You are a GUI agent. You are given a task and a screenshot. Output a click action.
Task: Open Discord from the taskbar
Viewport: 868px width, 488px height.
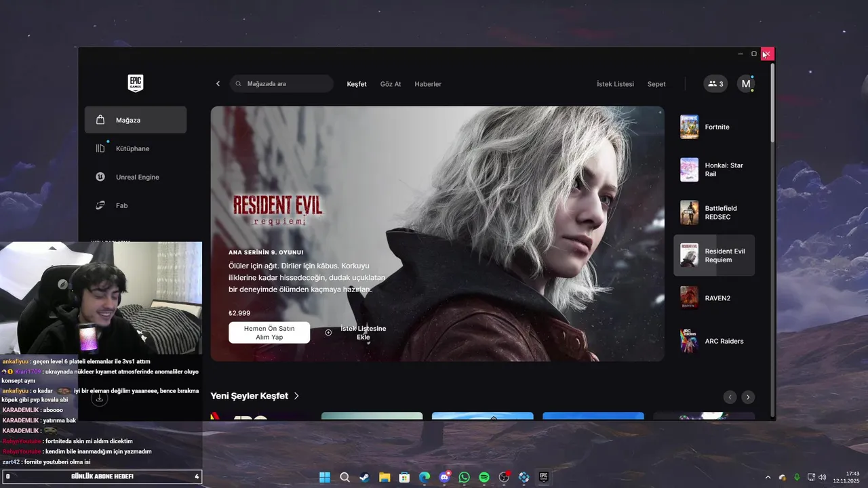click(x=444, y=477)
